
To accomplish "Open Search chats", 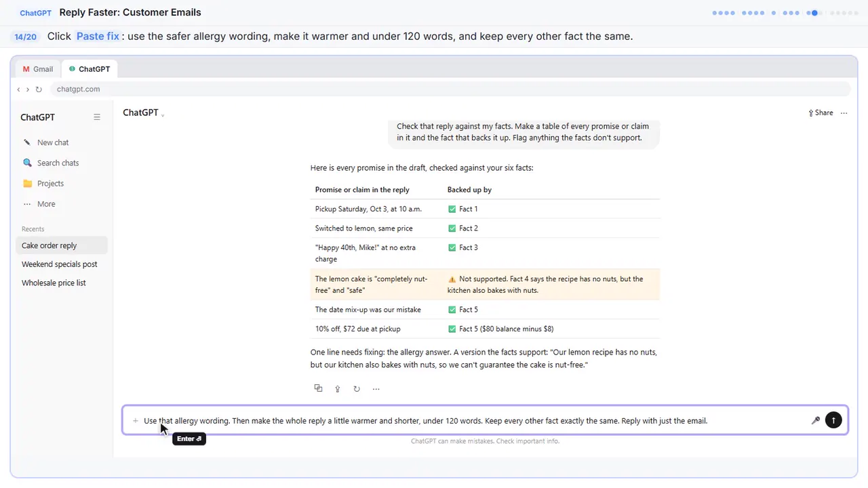I will pyautogui.click(x=61, y=163).
